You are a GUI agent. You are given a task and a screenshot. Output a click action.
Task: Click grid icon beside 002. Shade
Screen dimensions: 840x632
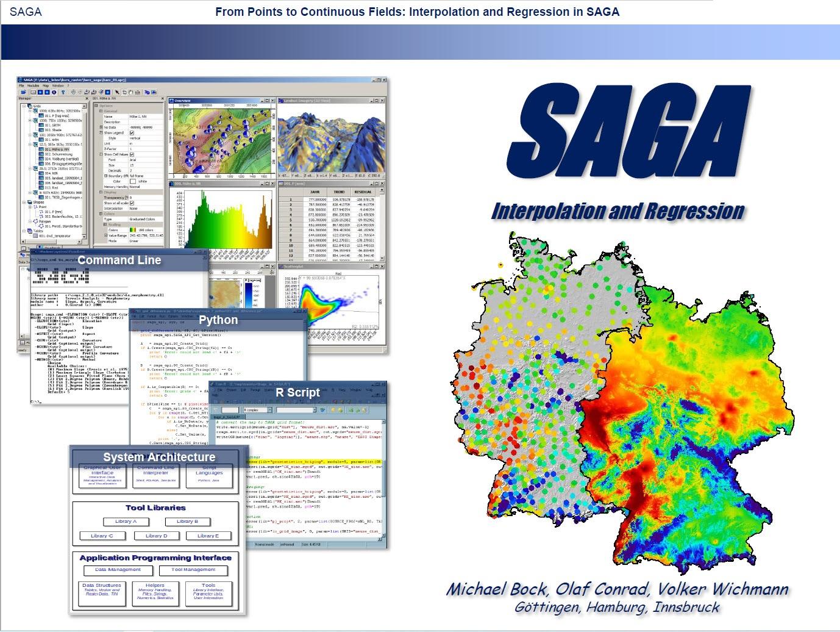41,130
